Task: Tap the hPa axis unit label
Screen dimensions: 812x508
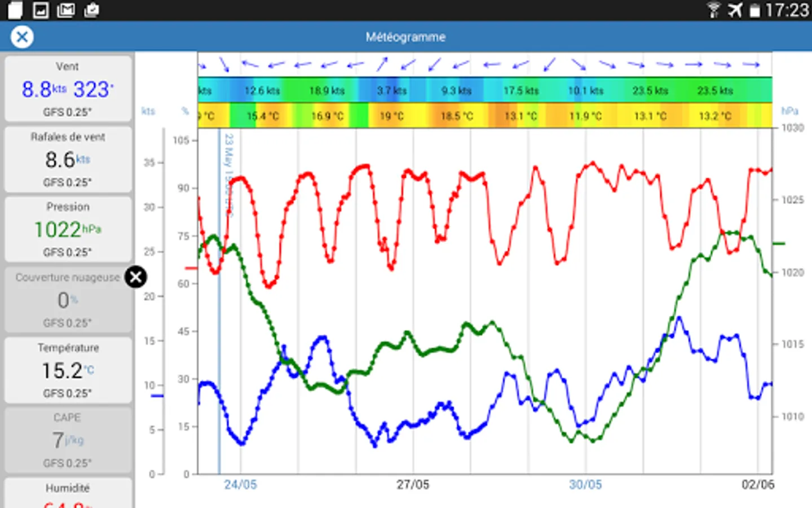Action: [790, 111]
